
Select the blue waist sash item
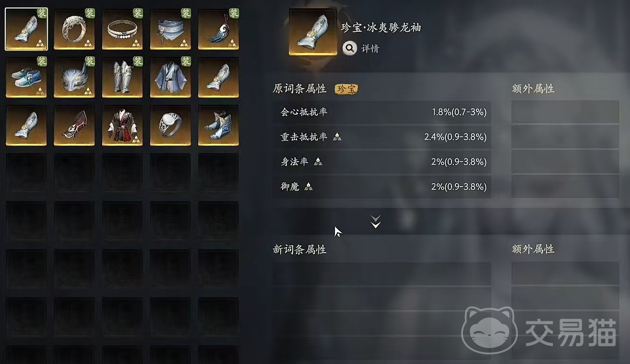[170, 29]
